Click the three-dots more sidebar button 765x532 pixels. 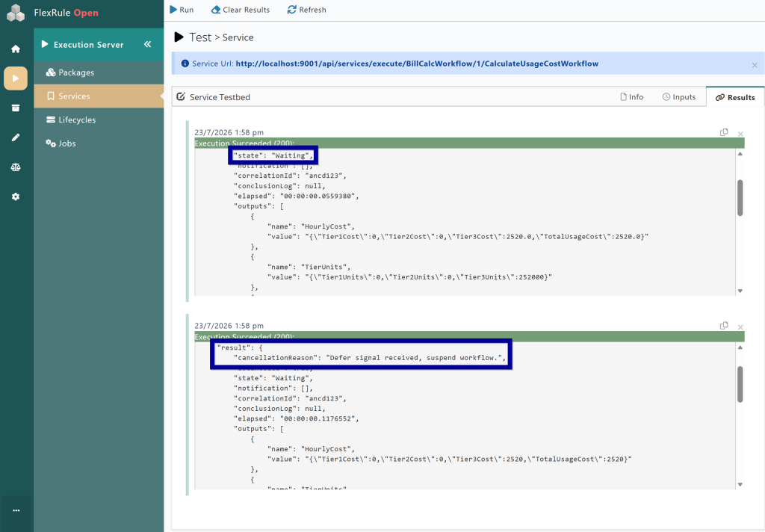coord(16,510)
